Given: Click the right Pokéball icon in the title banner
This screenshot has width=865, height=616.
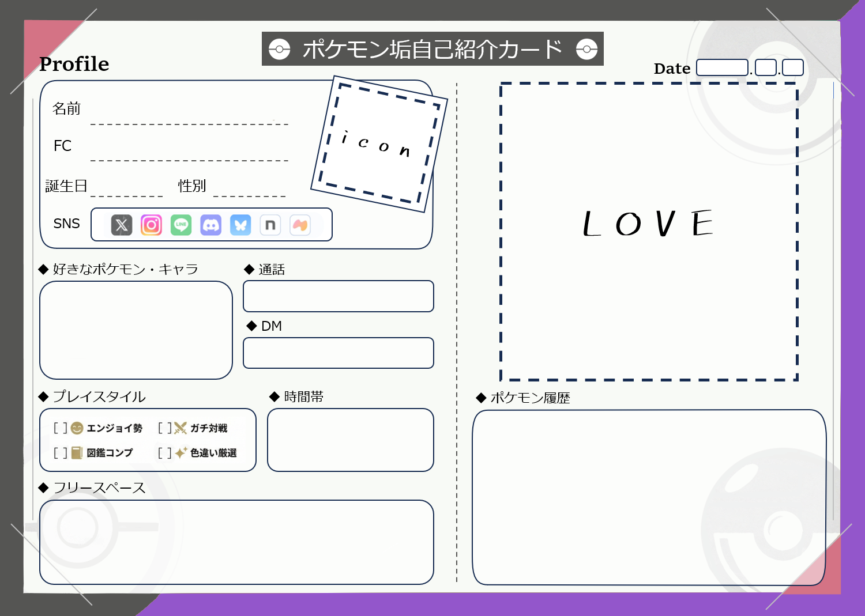Looking at the screenshot, I should 588,49.
